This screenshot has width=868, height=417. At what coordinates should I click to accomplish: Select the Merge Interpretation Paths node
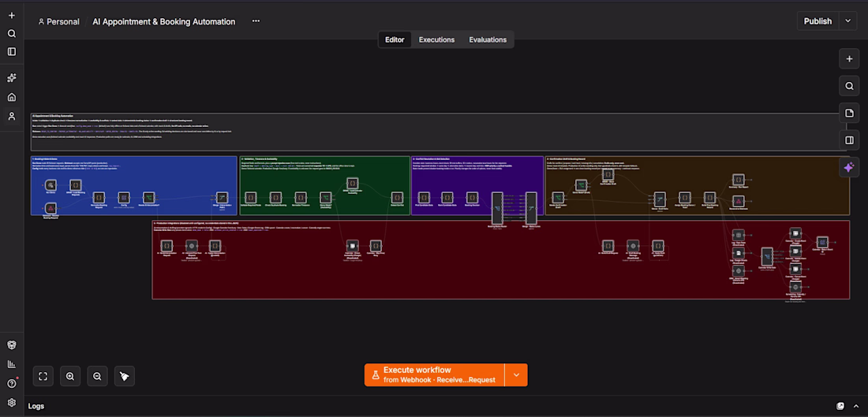point(222,197)
